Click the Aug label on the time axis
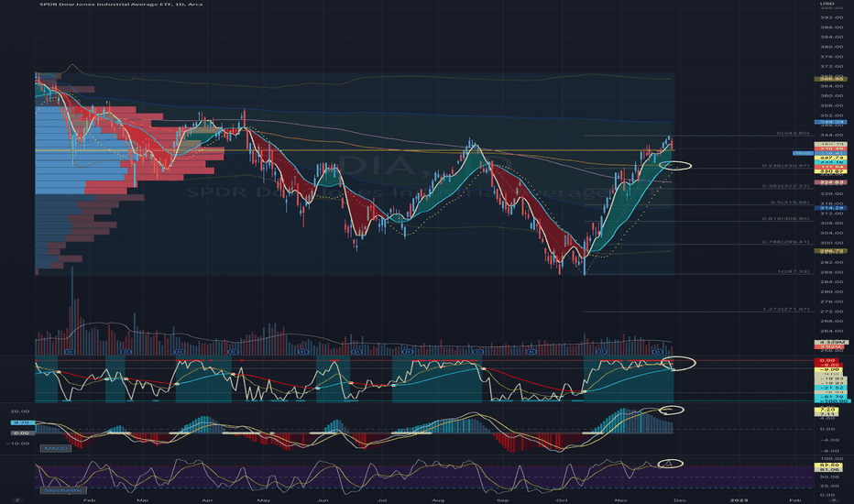Image resolution: width=854 pixels, height=504 pixels. [438, 499]
